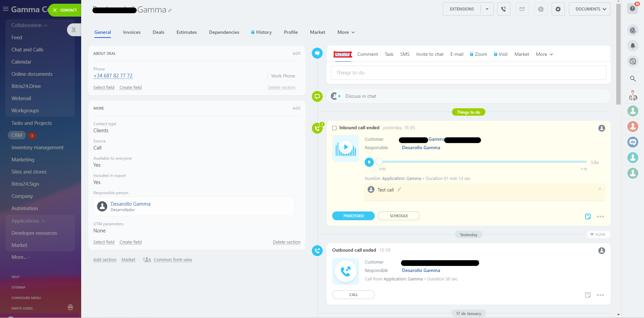Open the phone dialer icon in top toolbar
This screenshot has width=644, height=318.
pos(504,9)
